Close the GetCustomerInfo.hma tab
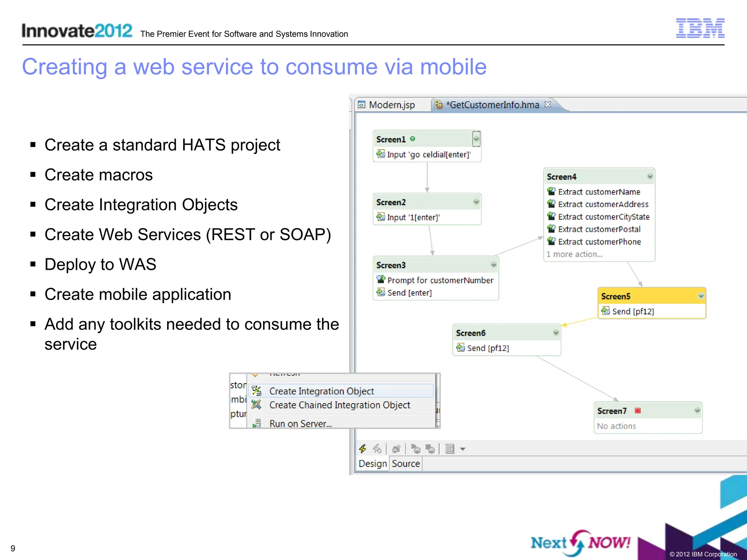 coord(547,105)
